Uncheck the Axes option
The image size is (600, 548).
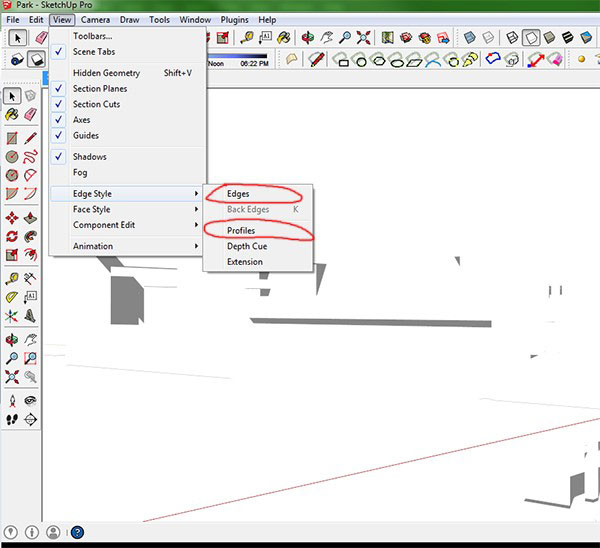point(81,120)
